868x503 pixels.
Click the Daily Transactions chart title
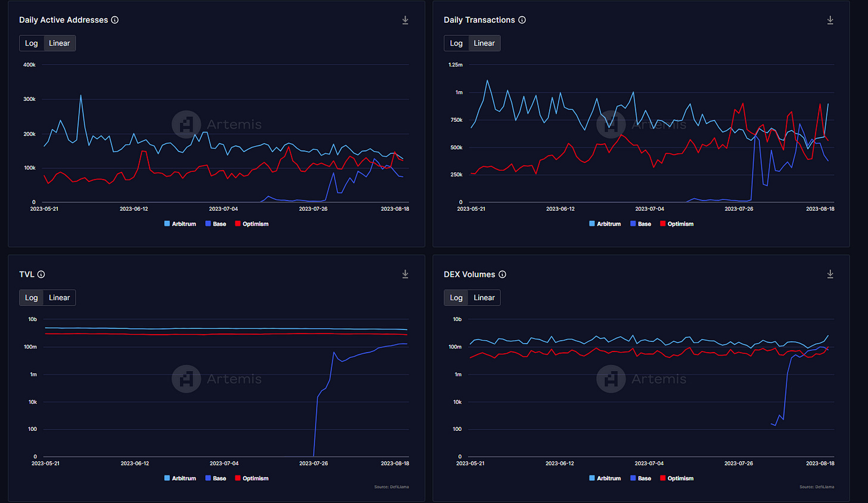479,20
